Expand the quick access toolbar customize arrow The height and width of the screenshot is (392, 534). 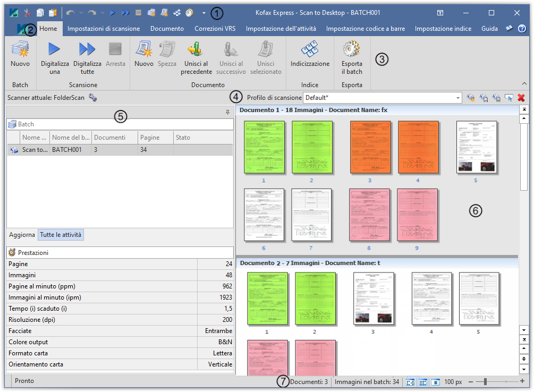point(204,13)
